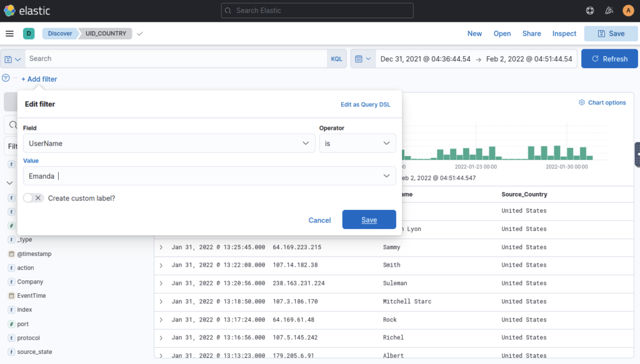Expand the Rock row details
Viewport: 640px width, 364px height.
point(161,320)
